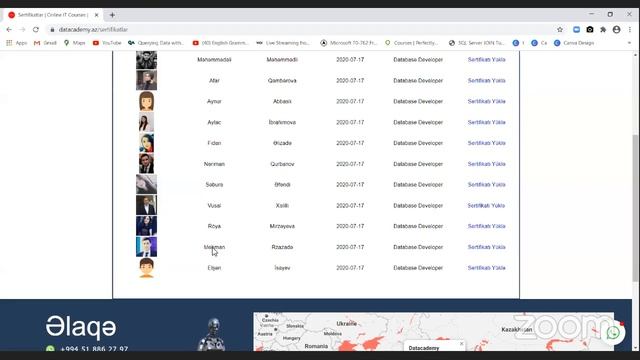This screenshot has height=360, width=640.
Task: Click the name Fidan cell
Action: click(214, 143)
